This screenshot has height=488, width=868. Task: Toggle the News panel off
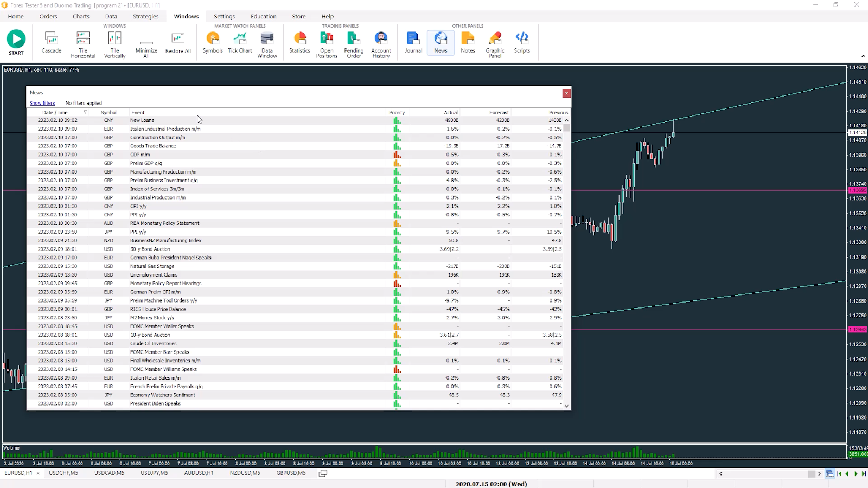click(441, 43)
